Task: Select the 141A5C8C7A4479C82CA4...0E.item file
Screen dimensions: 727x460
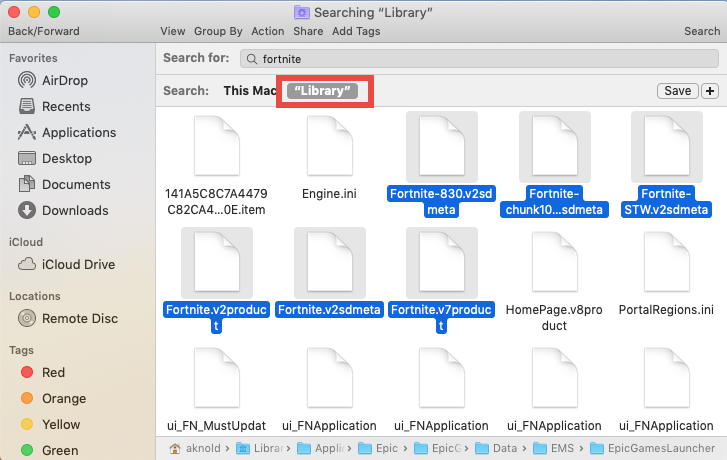Action: coord(217,166)
